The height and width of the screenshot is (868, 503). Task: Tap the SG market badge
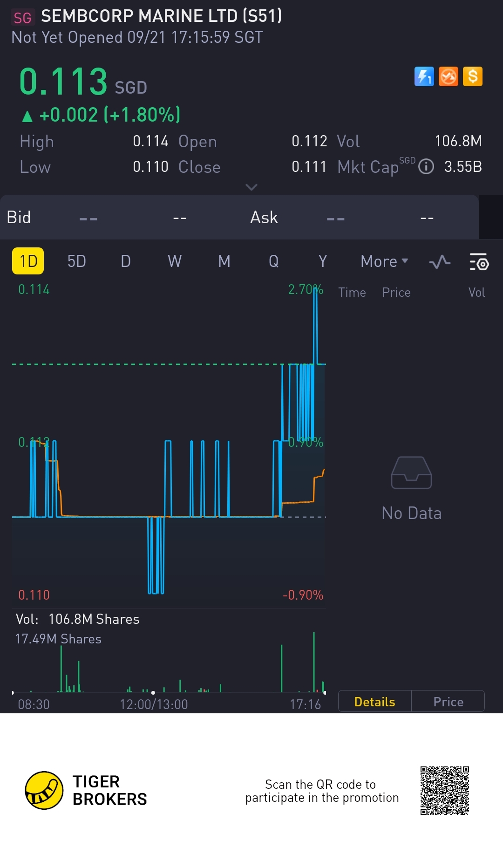coord(22,18)
